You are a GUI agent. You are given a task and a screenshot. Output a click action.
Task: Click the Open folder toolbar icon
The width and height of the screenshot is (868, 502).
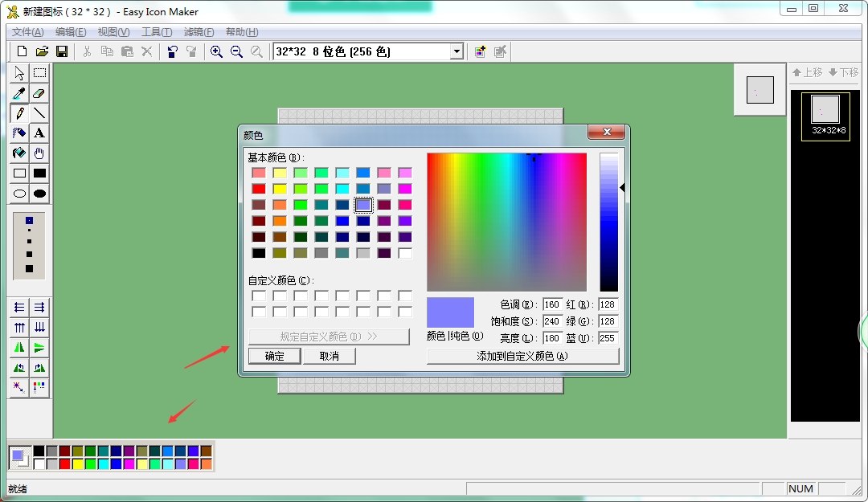(x=42, y=51)
